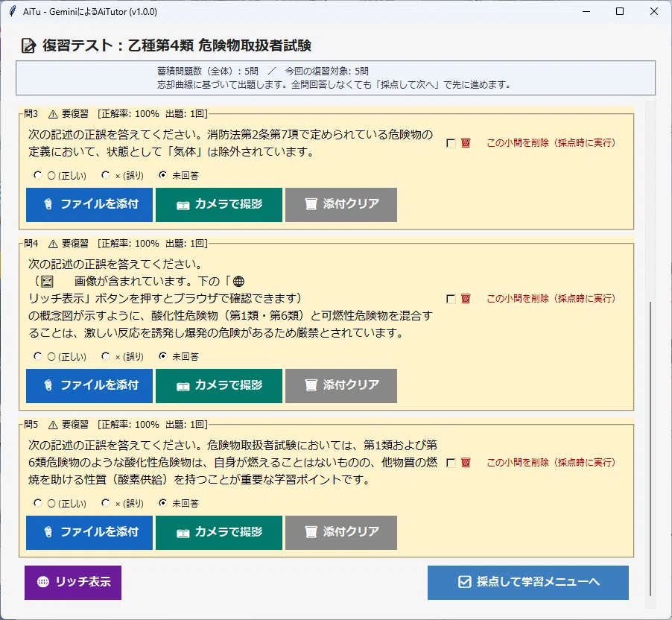Select 未回答 radio for 問4
Viewport: 672px width, 620px height.
coord(163,356)
